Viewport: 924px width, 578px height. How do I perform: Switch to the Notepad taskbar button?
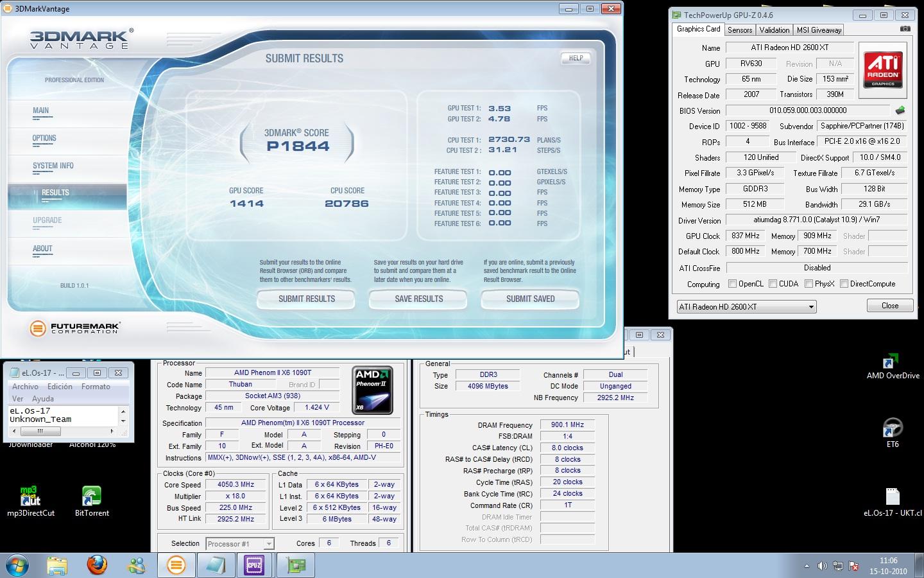[216, 565]
